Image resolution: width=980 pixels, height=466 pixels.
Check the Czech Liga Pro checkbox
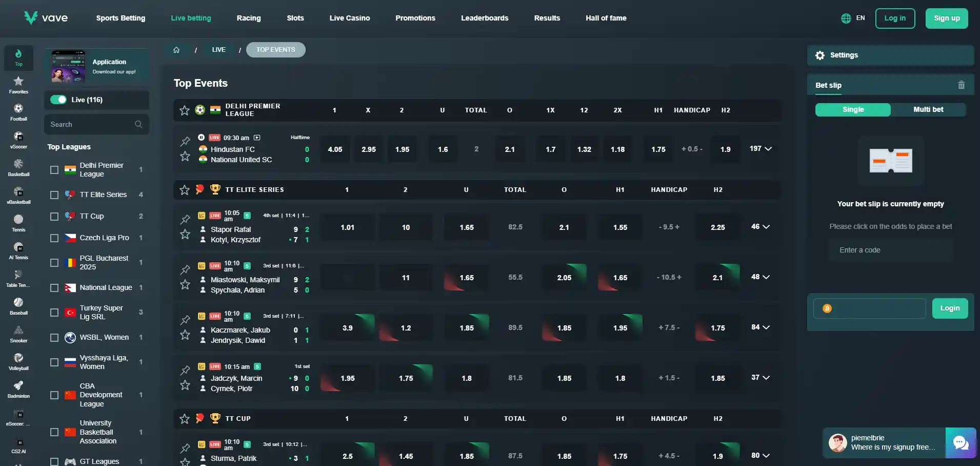click(54, 238)
